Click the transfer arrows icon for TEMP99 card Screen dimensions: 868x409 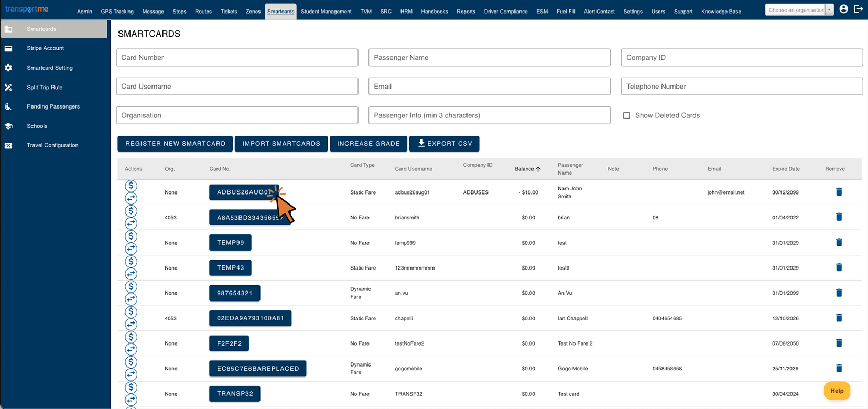[131, 249]
